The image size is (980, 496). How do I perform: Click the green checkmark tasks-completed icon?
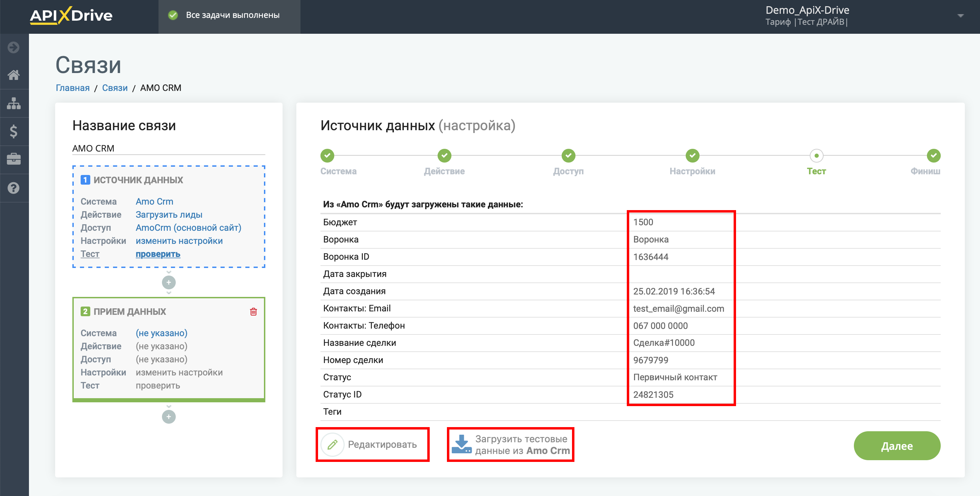point(173,15)
